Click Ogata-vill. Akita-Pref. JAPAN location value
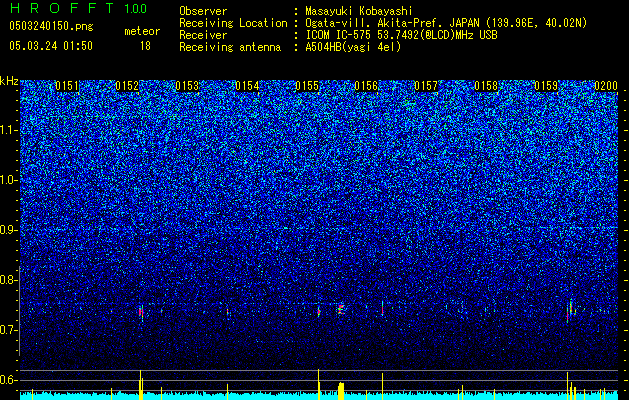This screenshot has height=400, width=629. point(446,23)
